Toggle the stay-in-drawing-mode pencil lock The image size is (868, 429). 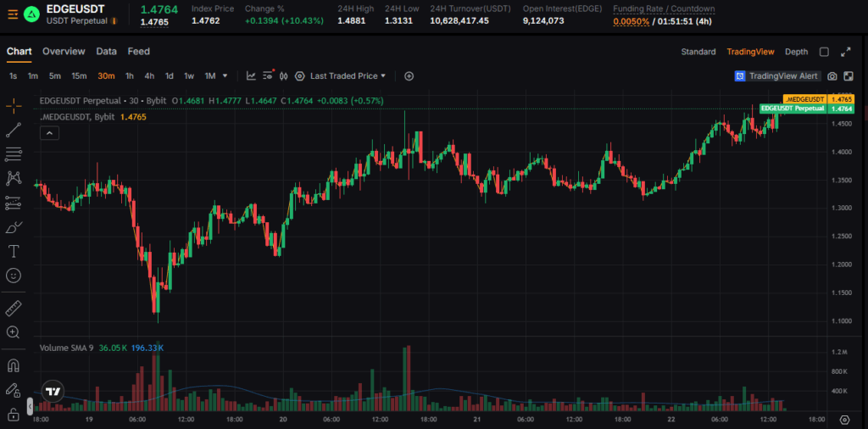coord(14,390)
